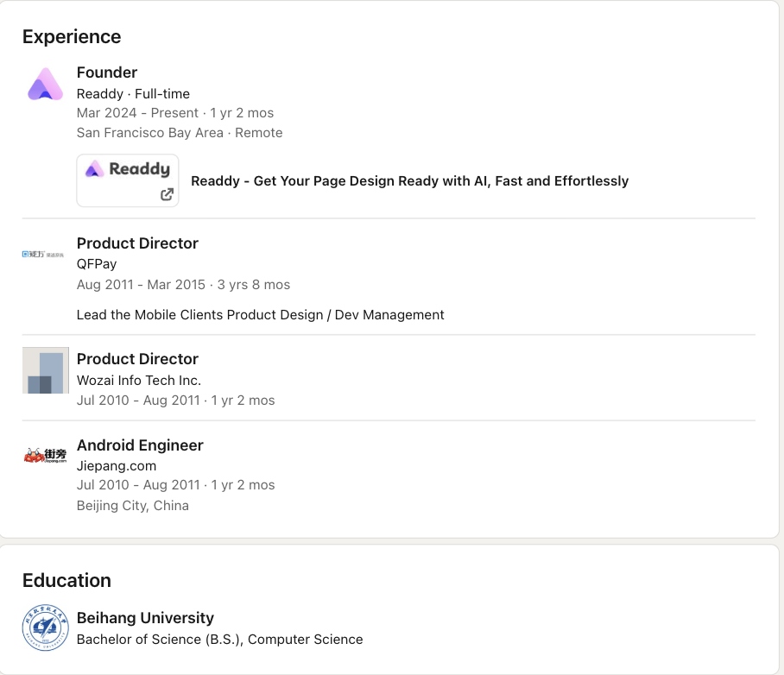Click the QFPay company name
This screenshot has height=675, width=784.
(x=97, y=264)
